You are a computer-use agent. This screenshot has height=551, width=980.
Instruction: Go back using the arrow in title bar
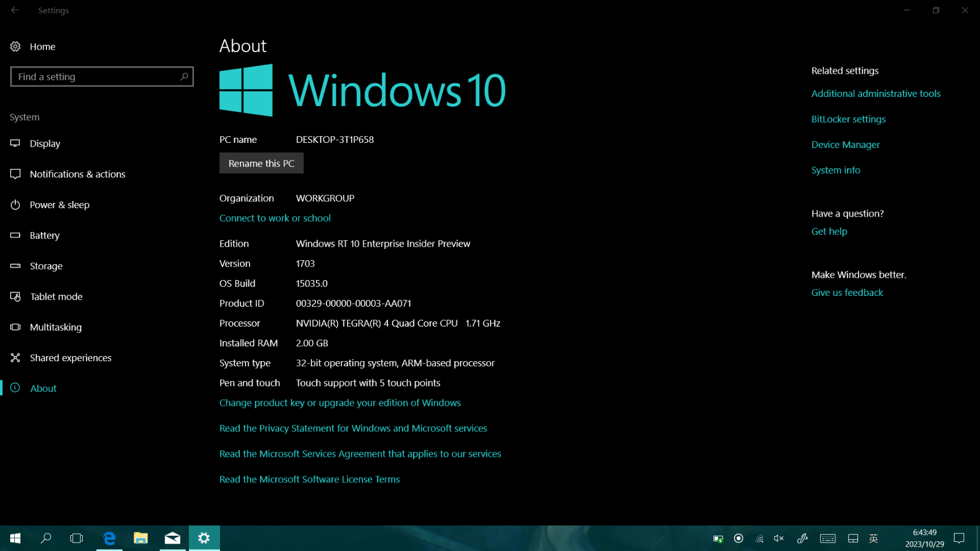[x=15, y=10]
